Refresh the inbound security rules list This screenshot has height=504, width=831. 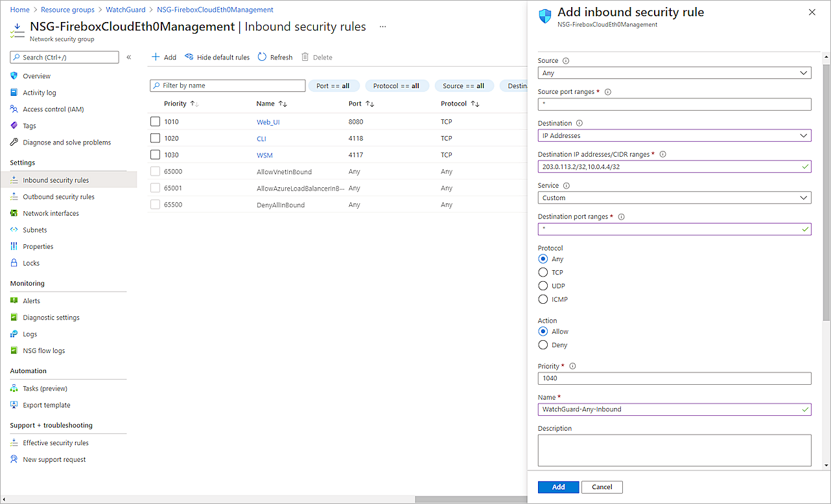point(275,57)
